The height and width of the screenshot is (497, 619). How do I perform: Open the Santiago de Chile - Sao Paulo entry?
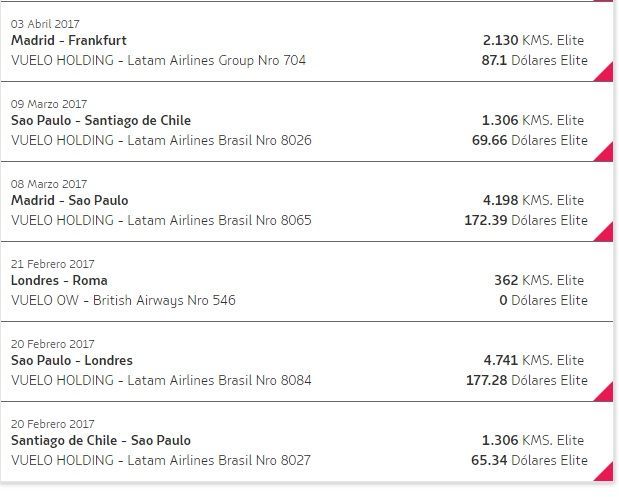(100, 441)
